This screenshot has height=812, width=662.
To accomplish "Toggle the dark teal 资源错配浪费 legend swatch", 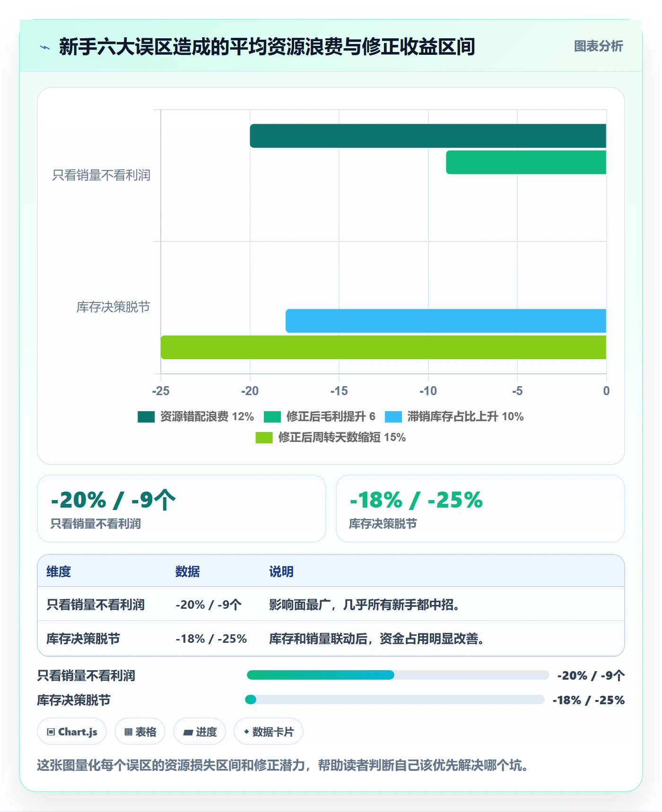I will (x=146, y=417).
